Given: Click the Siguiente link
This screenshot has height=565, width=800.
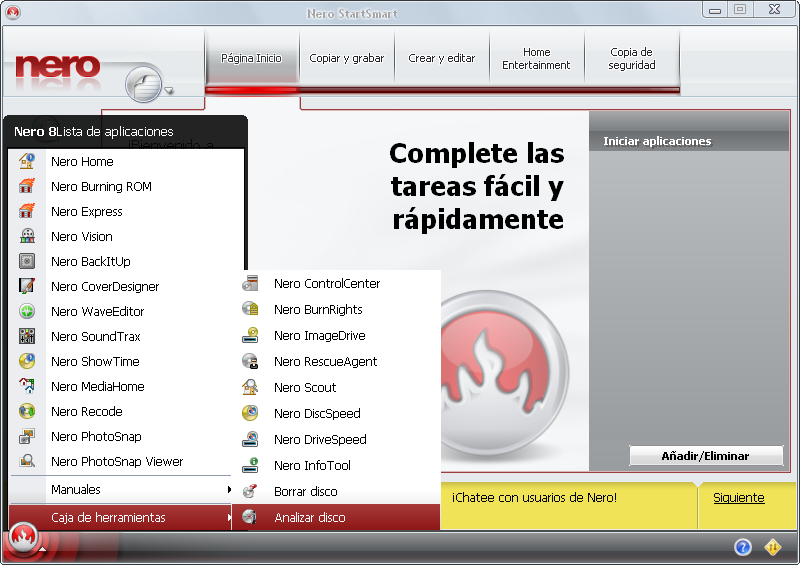Looking at the screenshot, I should [739, 498].
